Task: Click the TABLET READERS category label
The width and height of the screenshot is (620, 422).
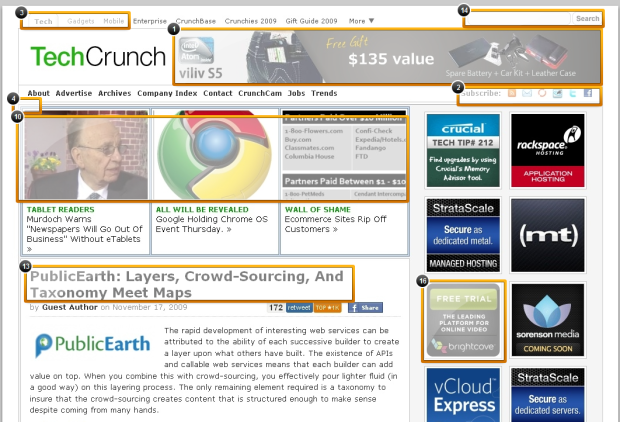Action: point(60,210)
